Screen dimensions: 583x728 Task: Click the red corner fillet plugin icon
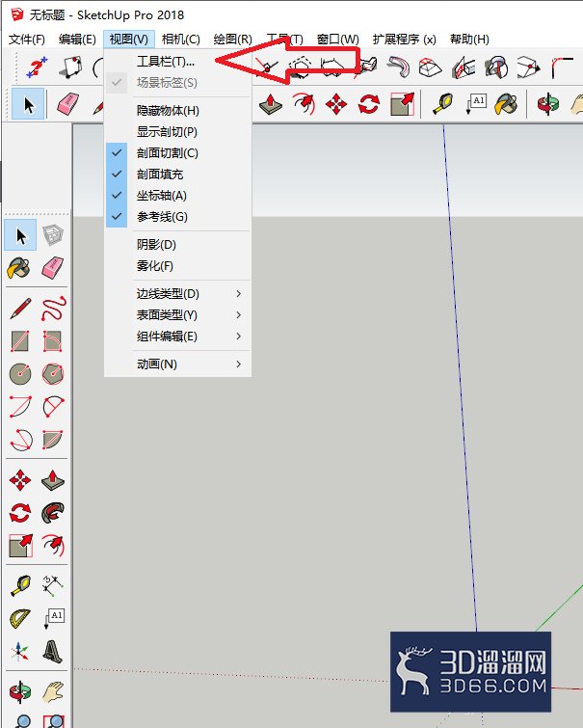click(562, 67)
